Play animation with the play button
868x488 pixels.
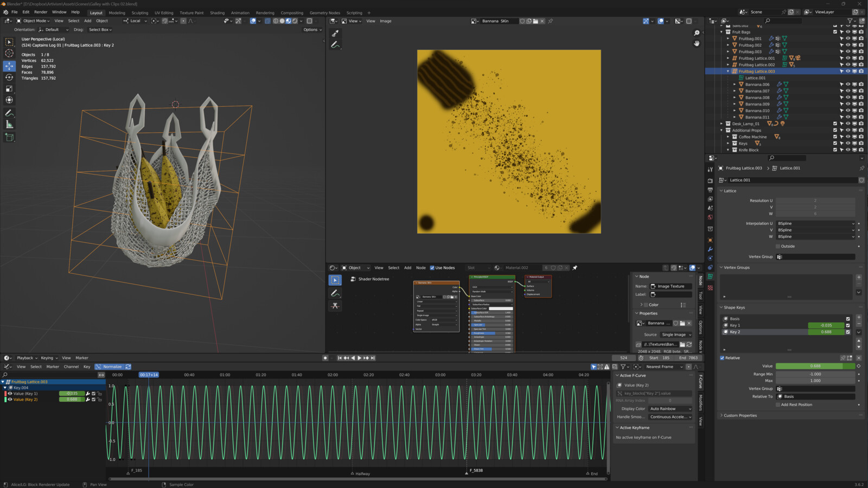coord(359,358)
